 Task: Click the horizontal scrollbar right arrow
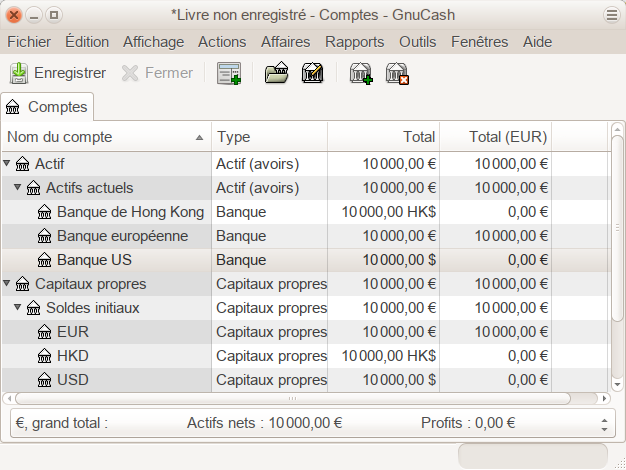click(604, 398)
